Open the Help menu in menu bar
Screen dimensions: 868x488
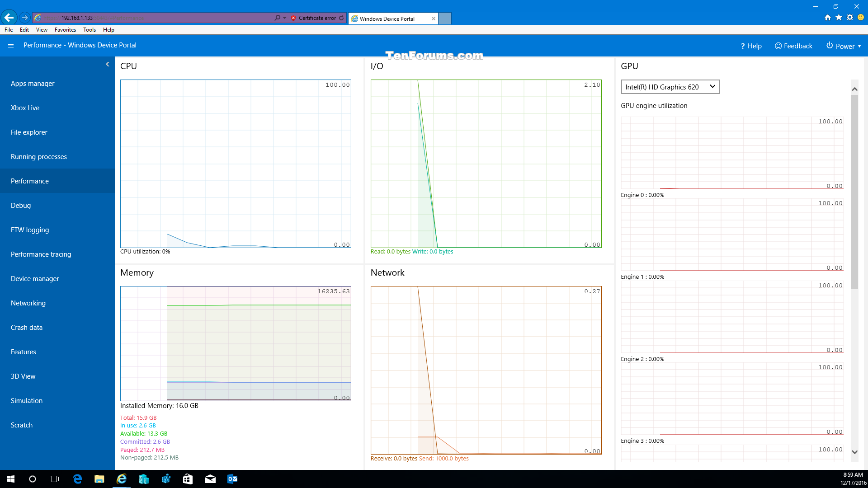108,30
